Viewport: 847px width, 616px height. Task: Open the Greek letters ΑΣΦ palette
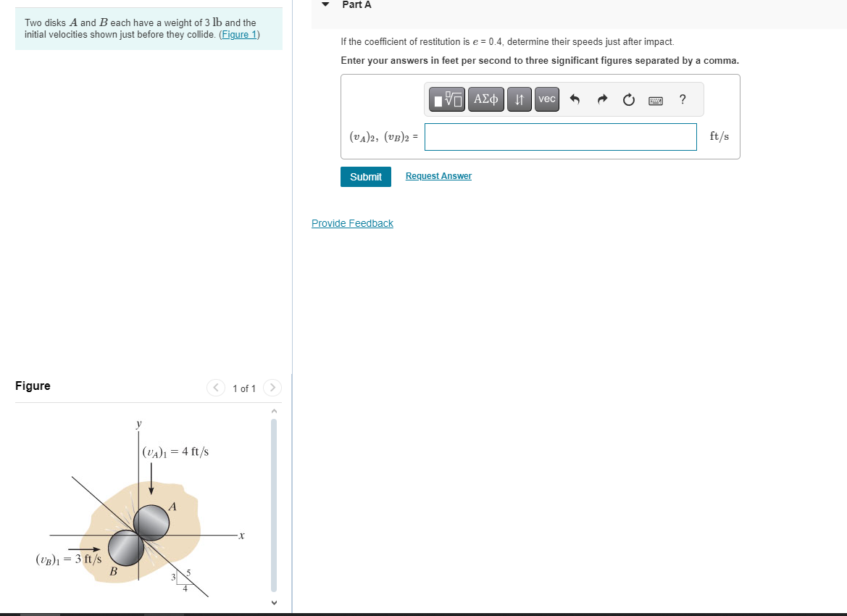pos(485,99)
